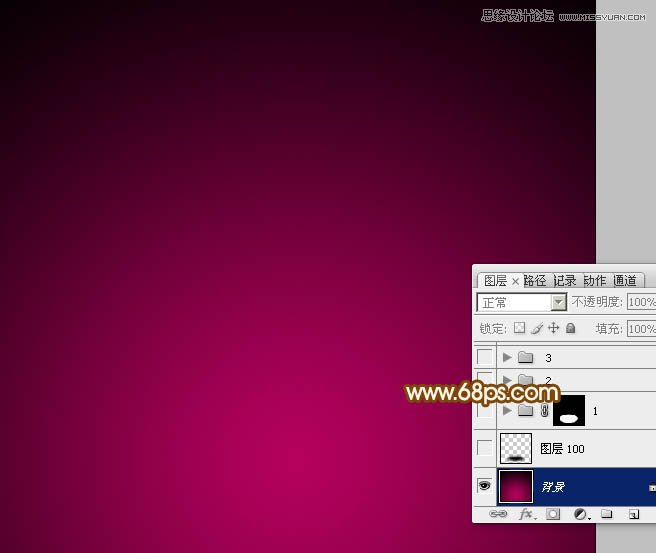Image resolution: width=656 pixels, height=553 pixels.
Task: Open the fx layer style menu
Action: 526,514
